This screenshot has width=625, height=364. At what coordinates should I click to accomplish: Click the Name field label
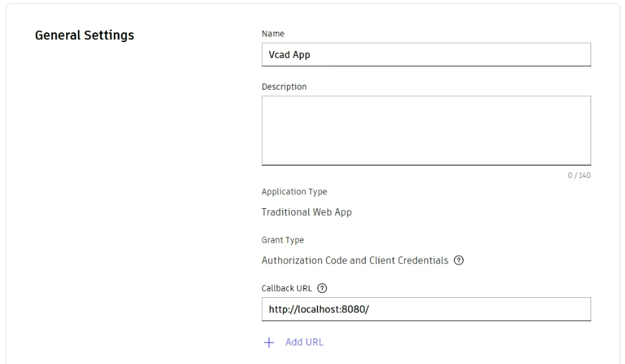pyautogui.click(x=272, y=33)
